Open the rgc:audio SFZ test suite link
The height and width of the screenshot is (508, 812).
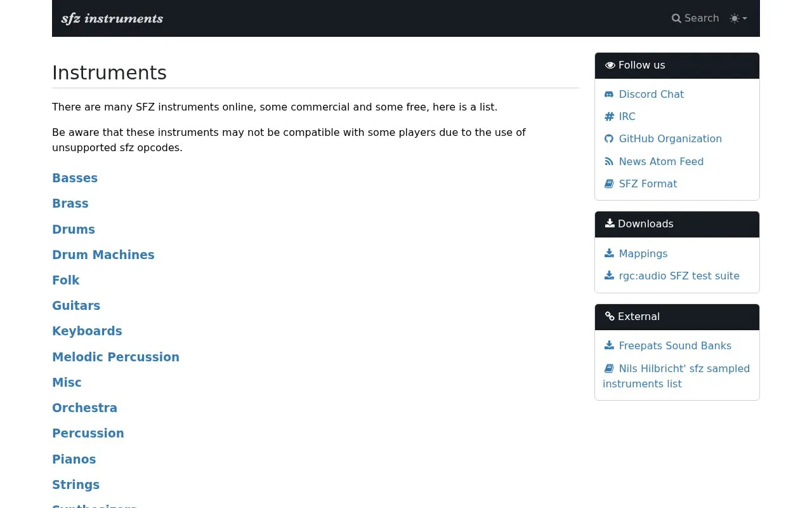coord(679,276)
